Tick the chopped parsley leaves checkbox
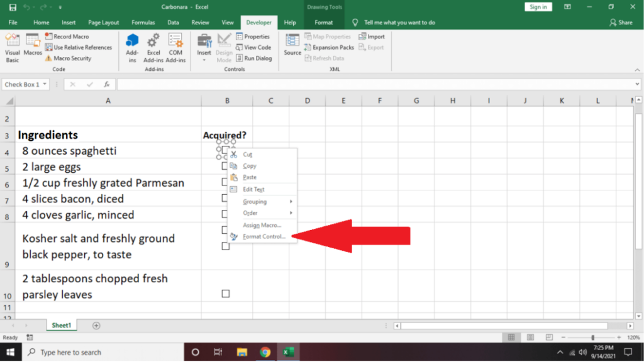This screenshot has width=644, height=362. 226,293
